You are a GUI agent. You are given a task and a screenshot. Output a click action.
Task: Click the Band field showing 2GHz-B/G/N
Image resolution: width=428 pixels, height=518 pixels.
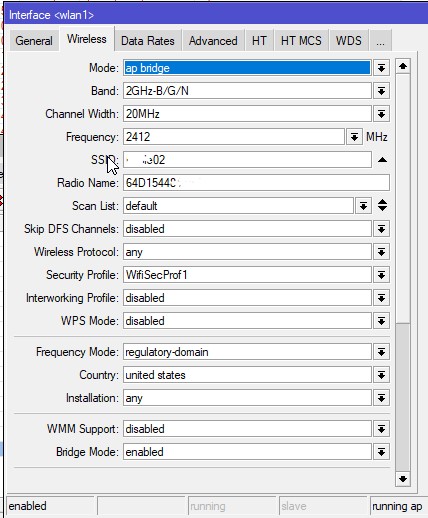[x=247, y=91]
